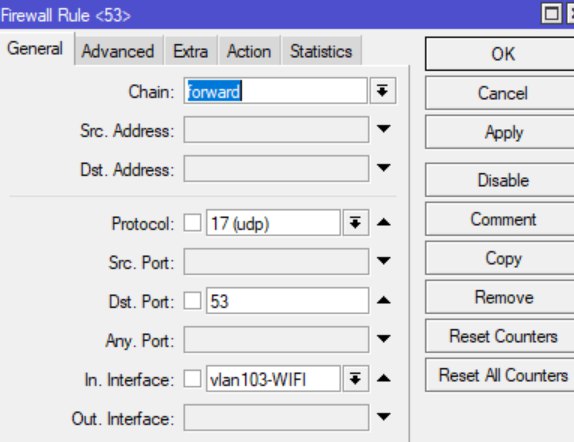This screenshot has width=574, height=442.
Task: Toggle the Dst. Port invert checkbox
Action: [x=192, y=301]
